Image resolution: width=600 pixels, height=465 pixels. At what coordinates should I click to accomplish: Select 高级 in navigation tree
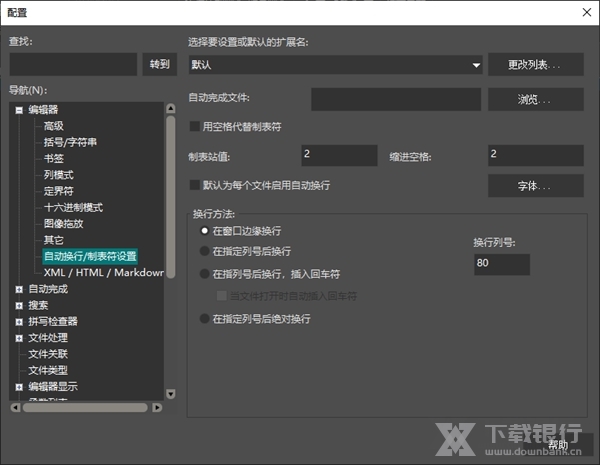tap(54, 126)
